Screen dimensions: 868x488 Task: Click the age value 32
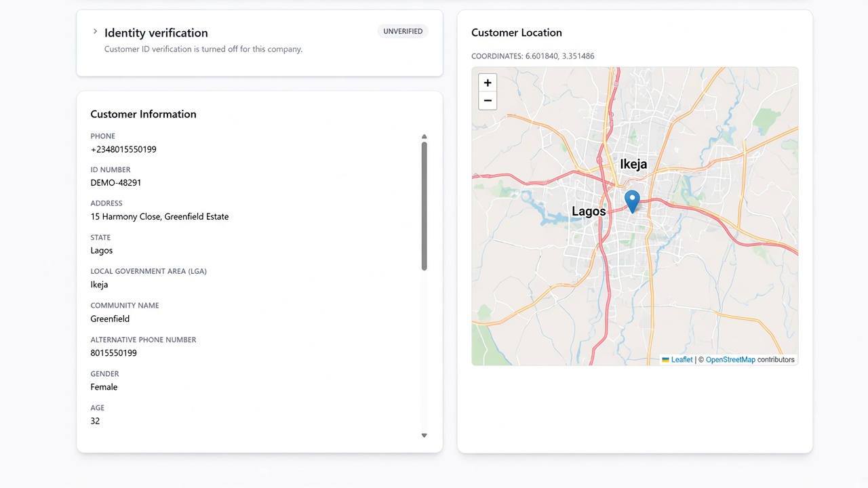(x=95, y=421)
